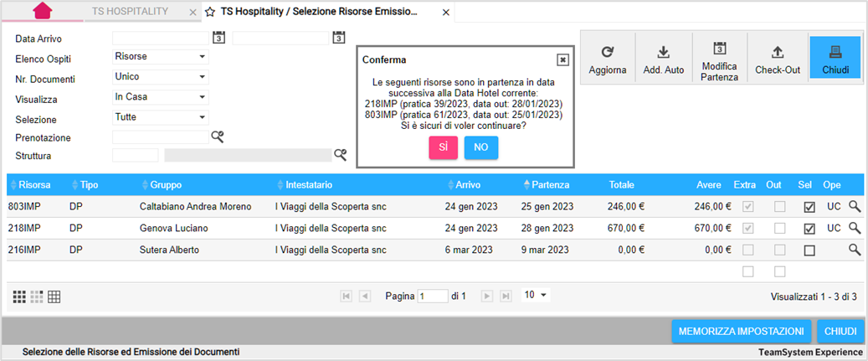Open the Nr. Documenti dropdown
The image size is (868, 361).
click(161, 77)
